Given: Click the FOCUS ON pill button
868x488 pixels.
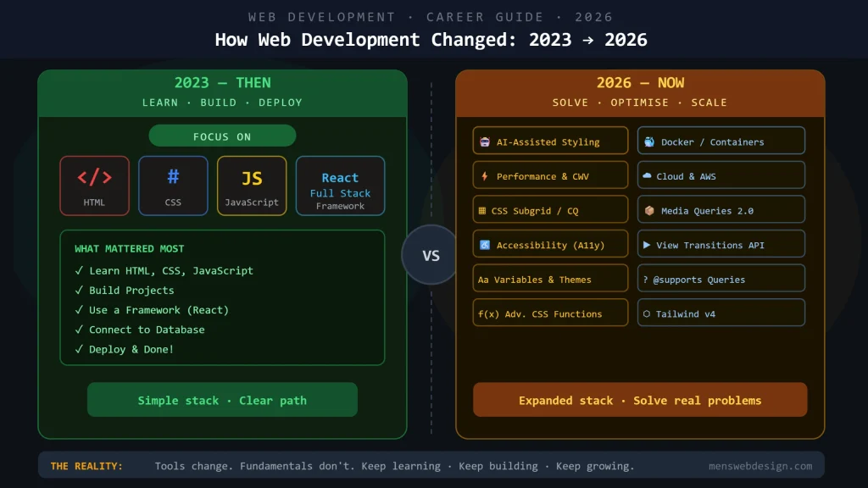Looking at the screenshot, I should pyautogui.click(x=223, y=136).
